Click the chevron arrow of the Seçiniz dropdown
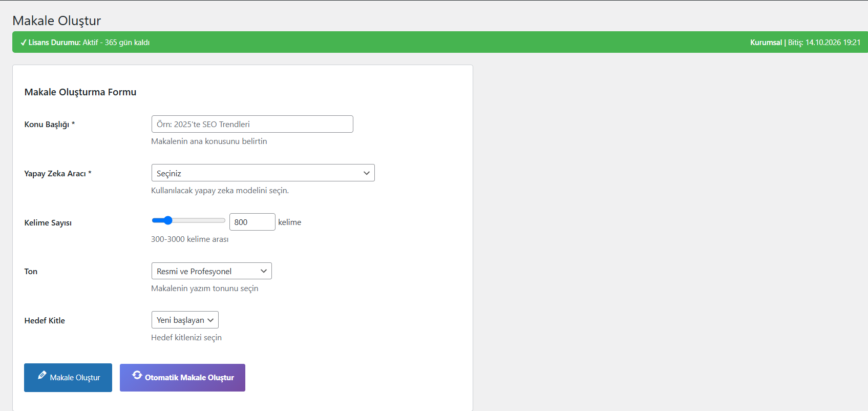 pyautogui.click(x=366, y=173)
